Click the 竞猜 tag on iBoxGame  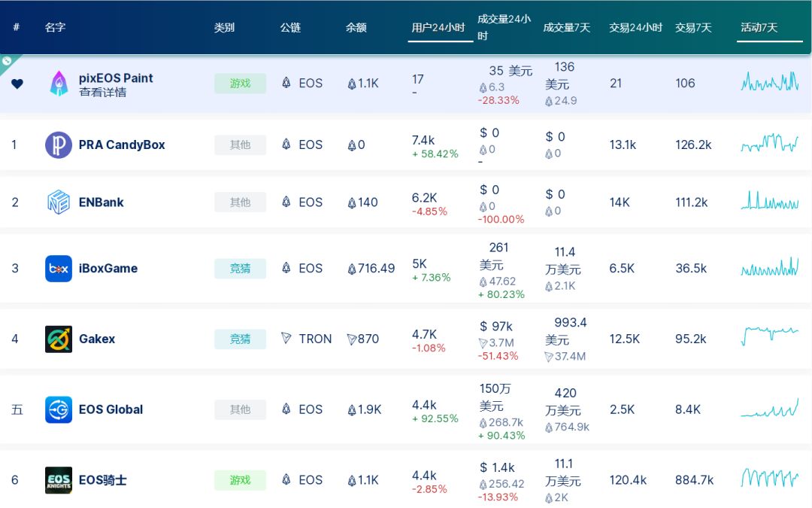point(241,269)
